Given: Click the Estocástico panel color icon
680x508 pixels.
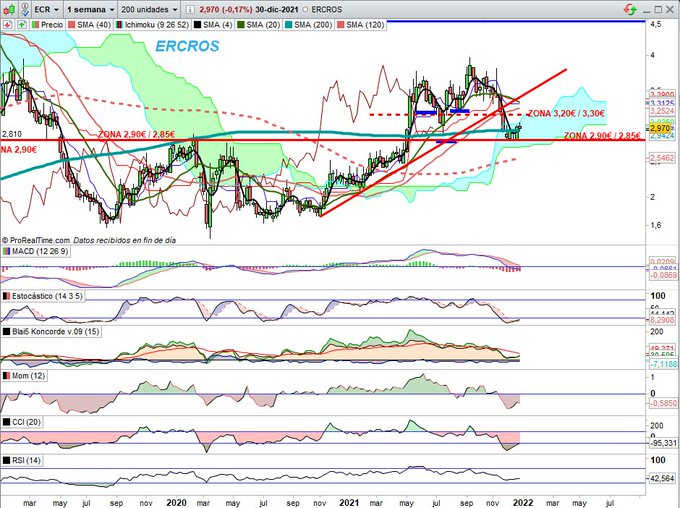Looking at the screenshot, I should [6, 296].
